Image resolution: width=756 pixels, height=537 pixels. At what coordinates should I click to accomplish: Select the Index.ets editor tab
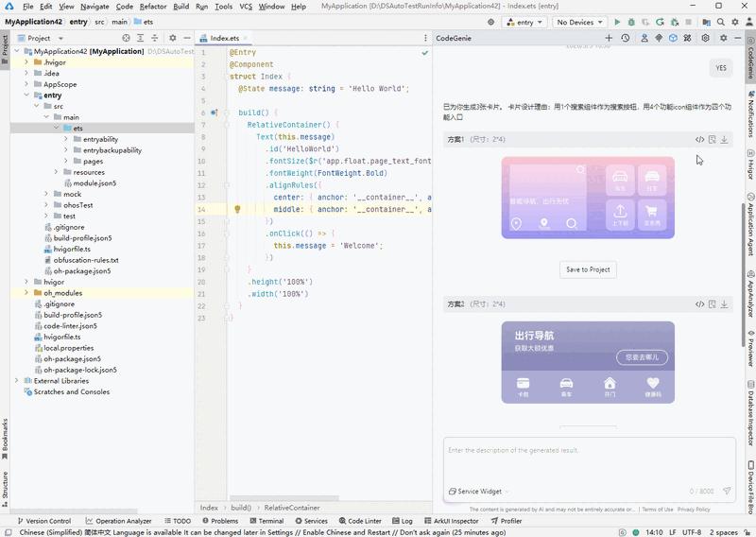tap(224, 38)
